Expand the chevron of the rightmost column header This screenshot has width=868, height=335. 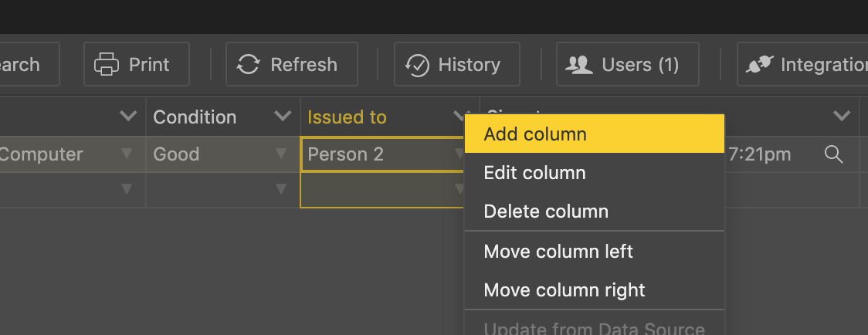pyautogui.click(x=842, y=117)
